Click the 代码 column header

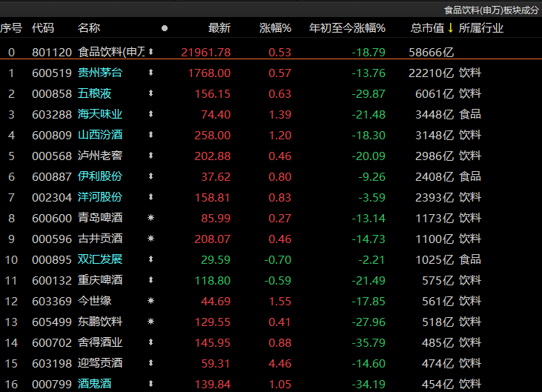43,27
